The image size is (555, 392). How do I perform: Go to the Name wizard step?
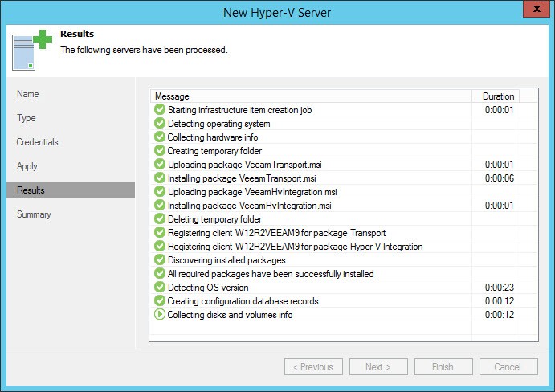28,94
